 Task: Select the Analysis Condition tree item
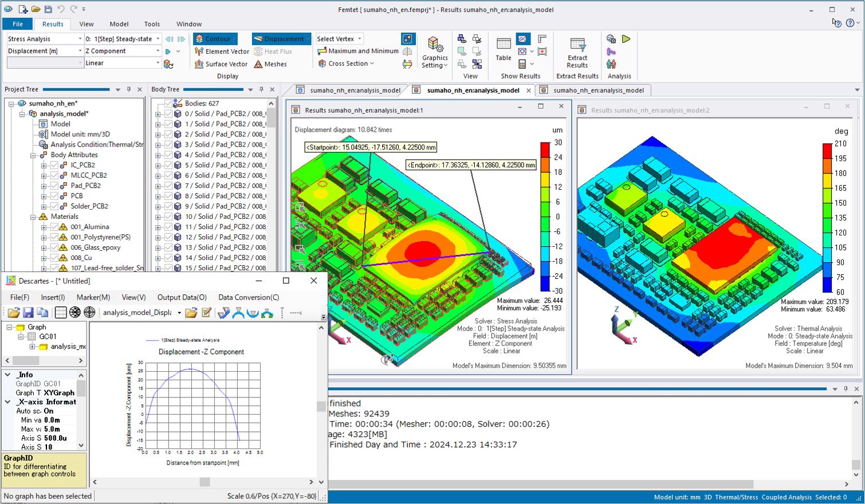pos(96,144)
